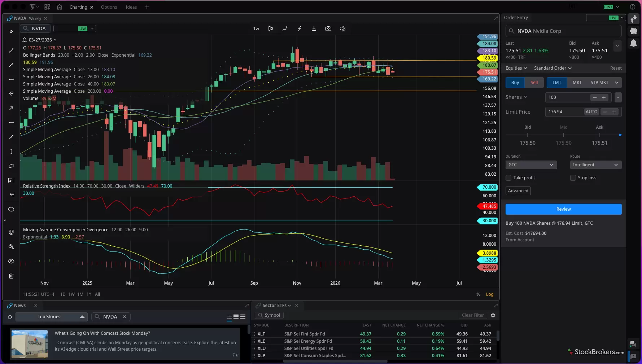The image size is (642, 364).
Task: Open the help question mark icon
Action: tap(633, 7)
